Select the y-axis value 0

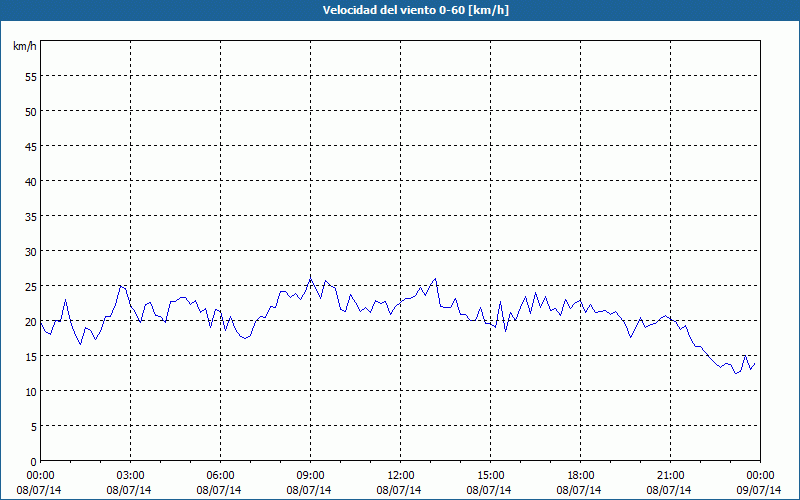pos(34,462)
